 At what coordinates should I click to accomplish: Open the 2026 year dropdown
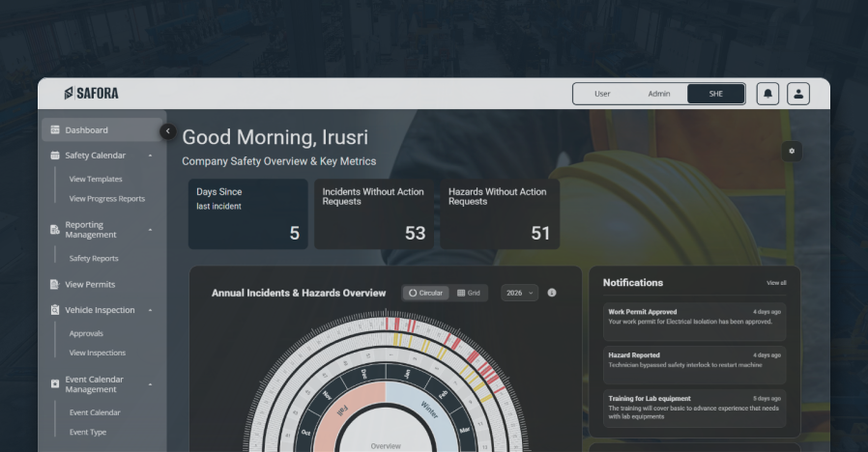click(520, 293)
